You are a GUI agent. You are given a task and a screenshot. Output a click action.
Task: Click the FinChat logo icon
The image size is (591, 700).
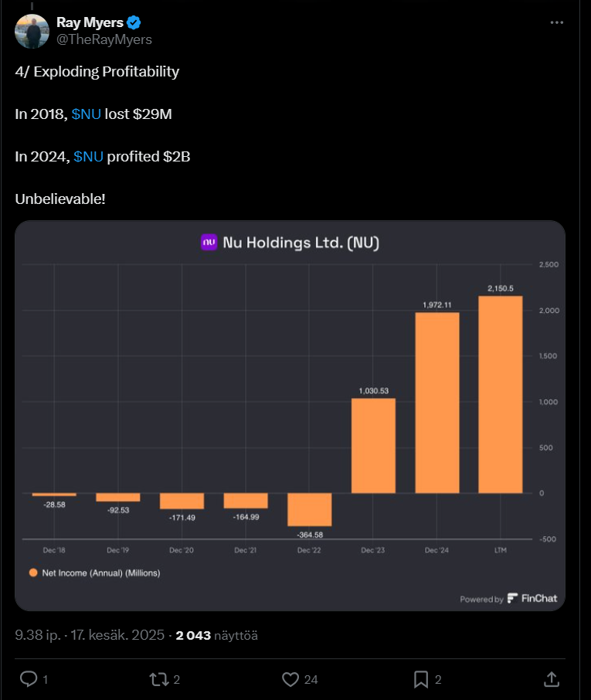(x=513, y=599)
